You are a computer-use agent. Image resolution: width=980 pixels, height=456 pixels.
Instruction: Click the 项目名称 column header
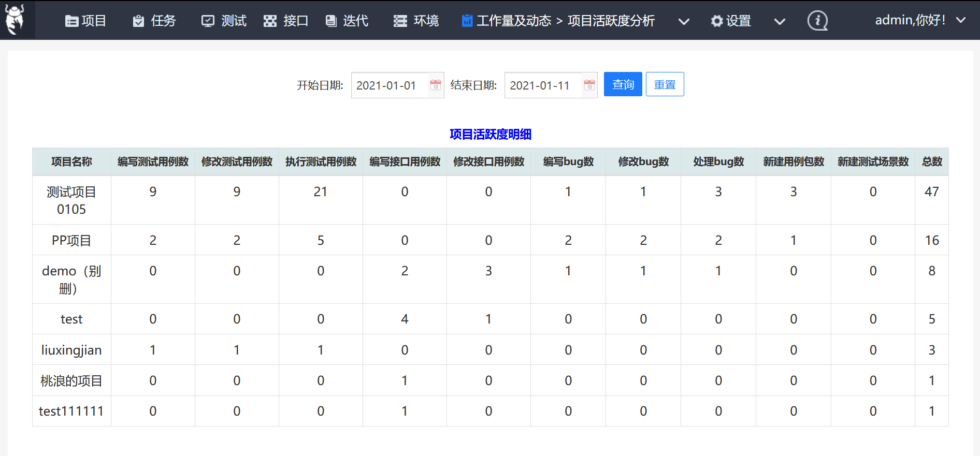[x=71, y=161]
